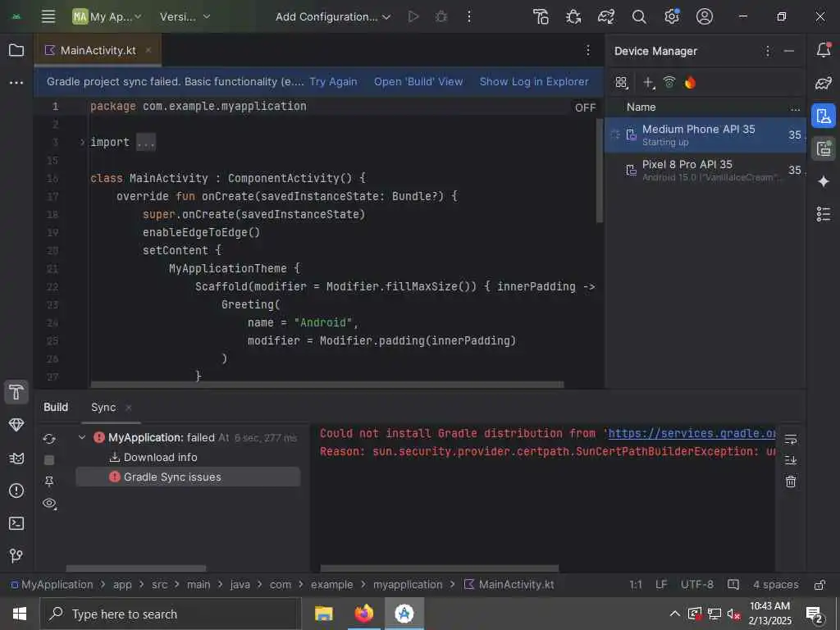Open editor tabs three dots menu
This screenshot has width=840, height=630.
pos(587,50)
